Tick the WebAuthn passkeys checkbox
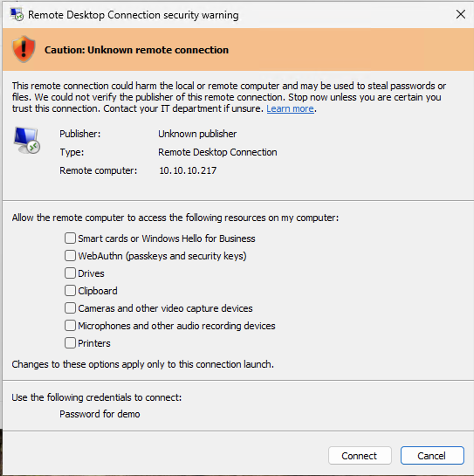Image resolution: width=474 pixels, height=476 pixels. [x=70, y=255]
